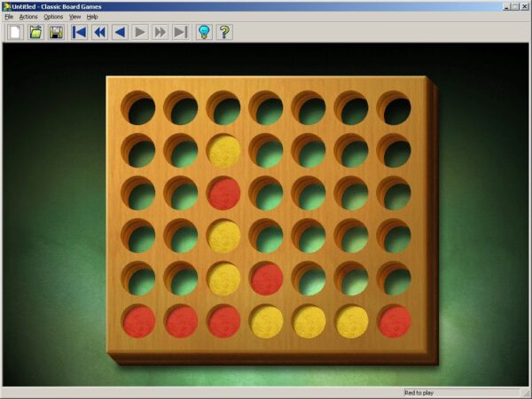The height and width of the screenshot is (399, 532).
Task: Open the View menu
Action: click(74, 17)
